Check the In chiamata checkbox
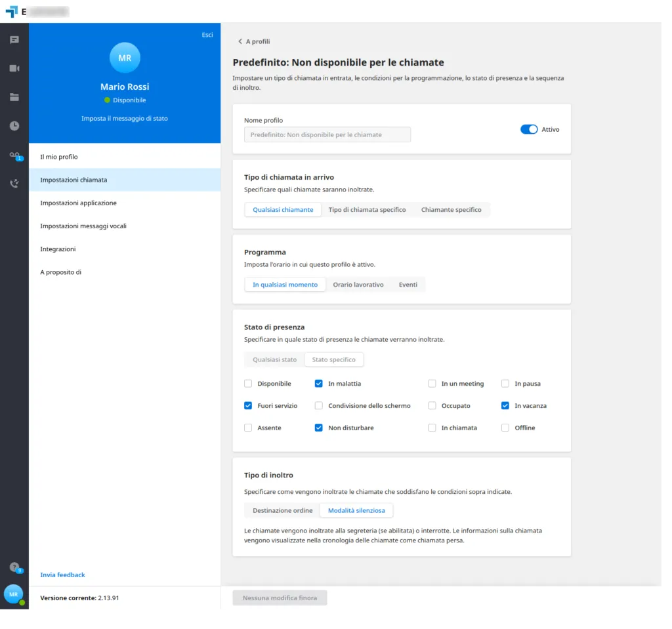The image size is (672, 629). click(x=432, y=428)
